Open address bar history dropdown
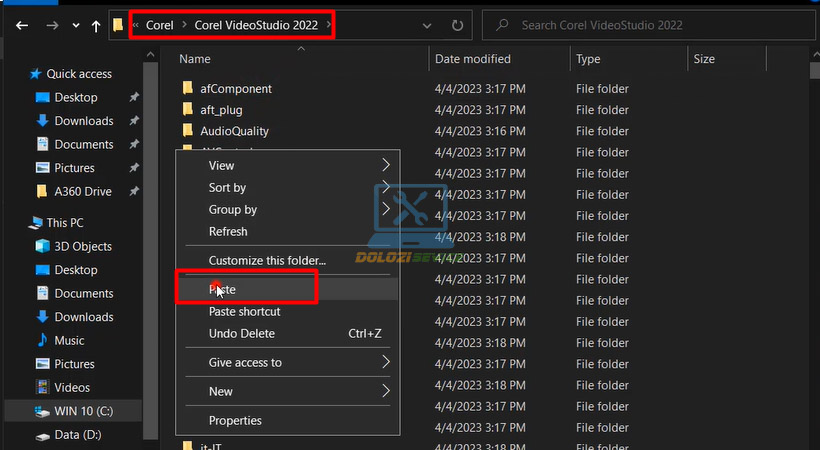The width and height of the screenshot is (820, 450). tap(427, 25)
